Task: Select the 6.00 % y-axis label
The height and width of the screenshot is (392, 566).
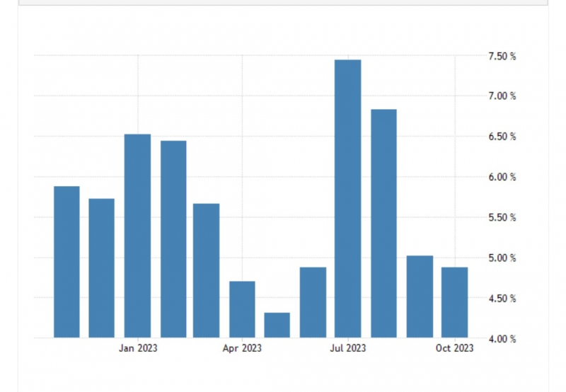Action: pyautogui.click(x=503, y=177)
